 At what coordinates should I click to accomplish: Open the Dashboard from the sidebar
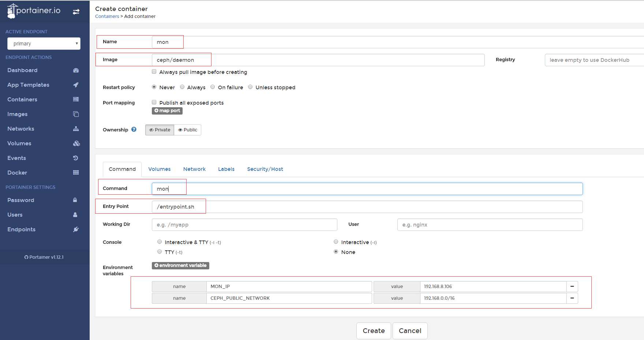tap(22, 70)
